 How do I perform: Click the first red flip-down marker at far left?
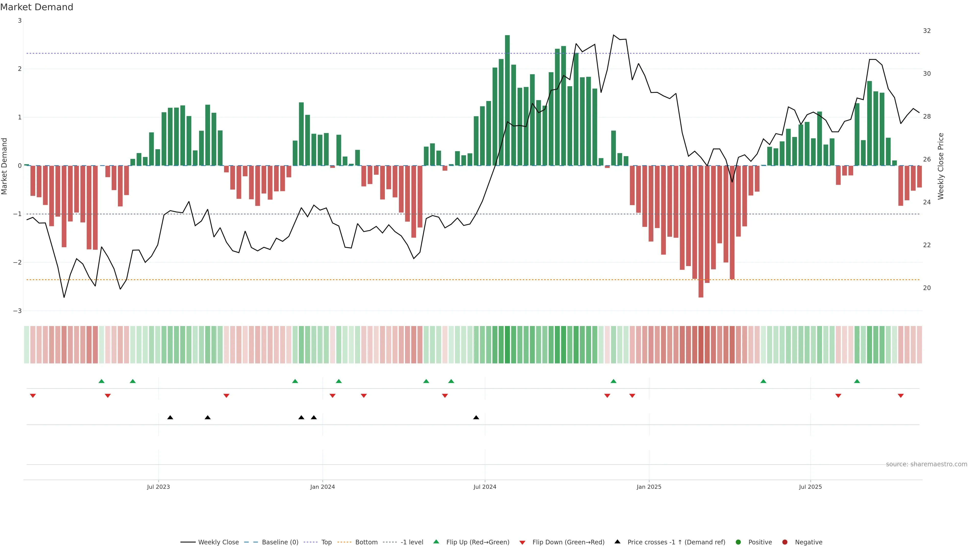coord(33,396)
